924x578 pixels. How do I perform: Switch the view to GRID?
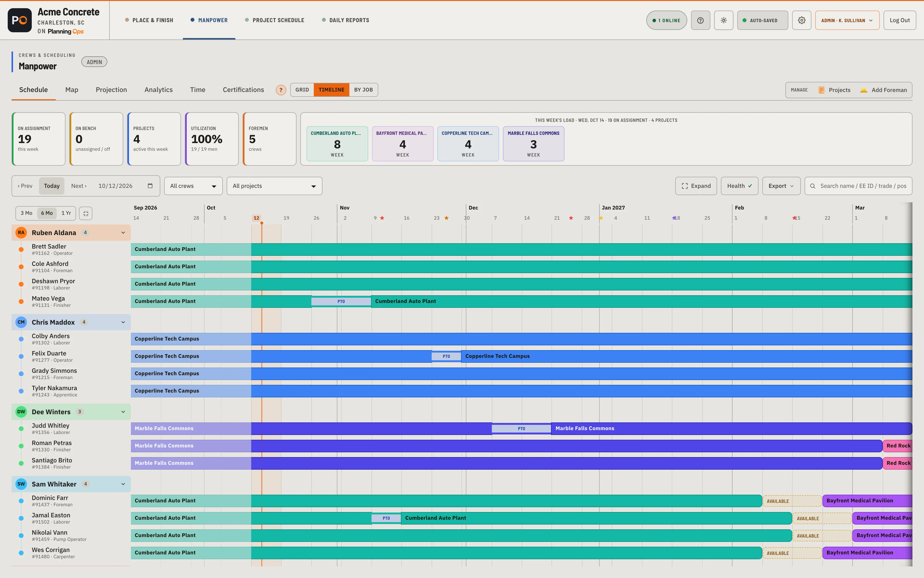click(302, 90)
